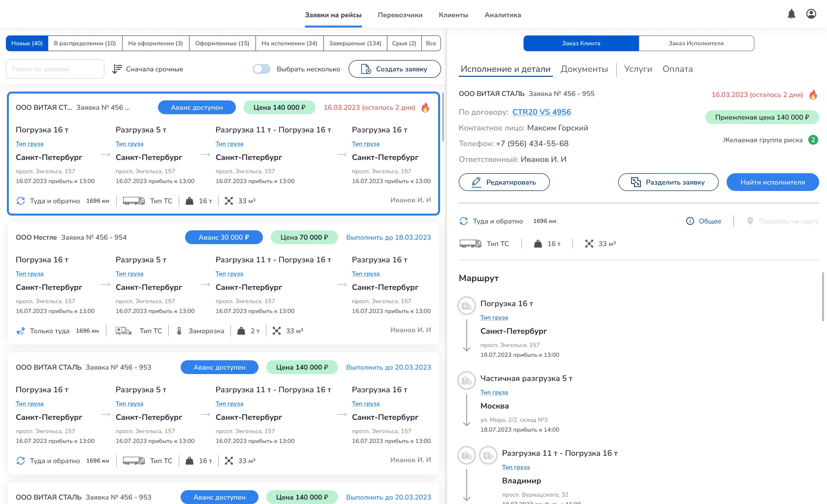Switch to Заказ Клинта view
The width and height of the screenshot is (827, 504).
click(581, 43)
